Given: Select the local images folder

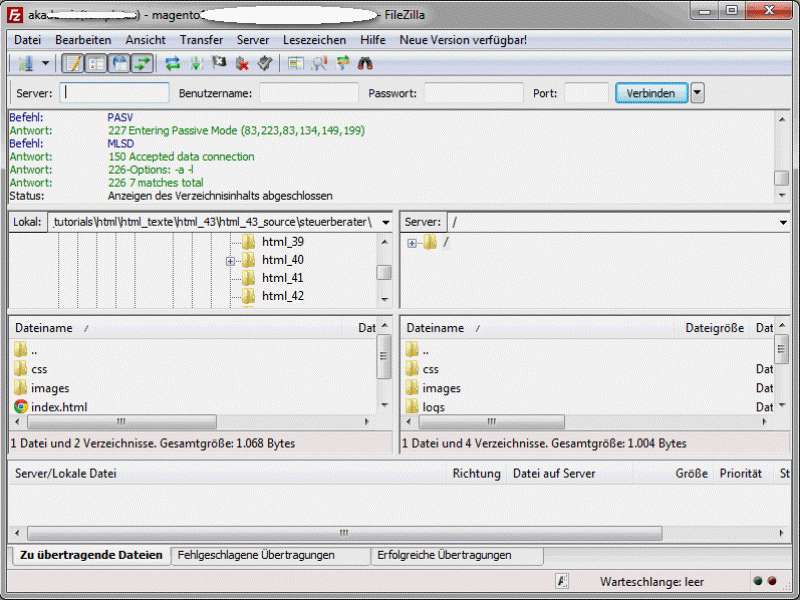Looking at the screenshot, I should click(49, 388).
